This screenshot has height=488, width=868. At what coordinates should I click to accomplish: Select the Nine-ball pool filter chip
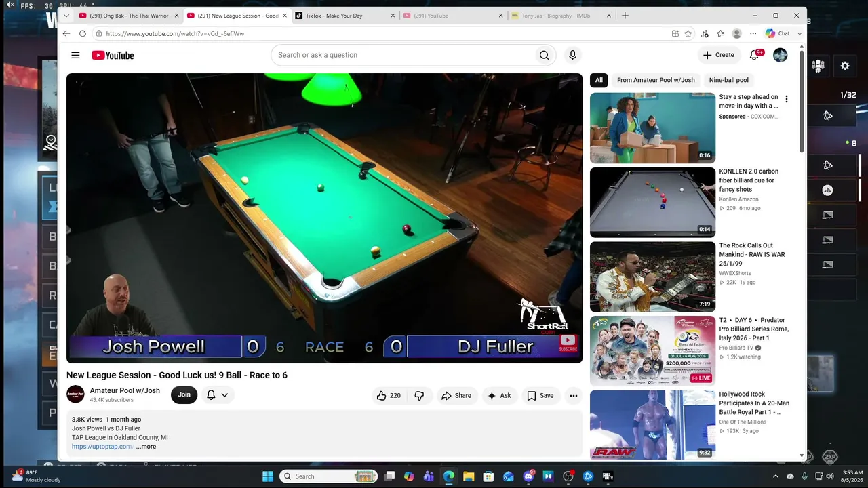point(729,80)
